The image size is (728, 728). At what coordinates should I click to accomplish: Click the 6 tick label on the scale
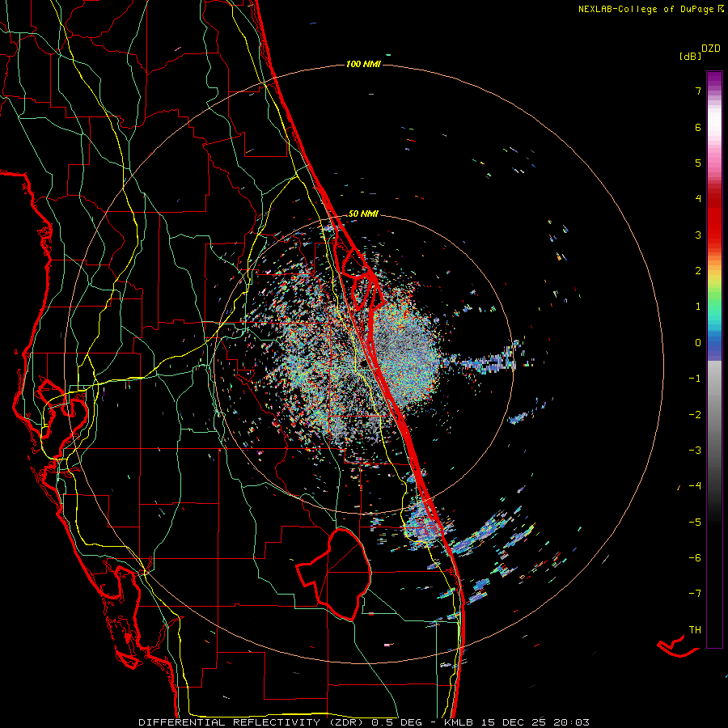point(698,127)
